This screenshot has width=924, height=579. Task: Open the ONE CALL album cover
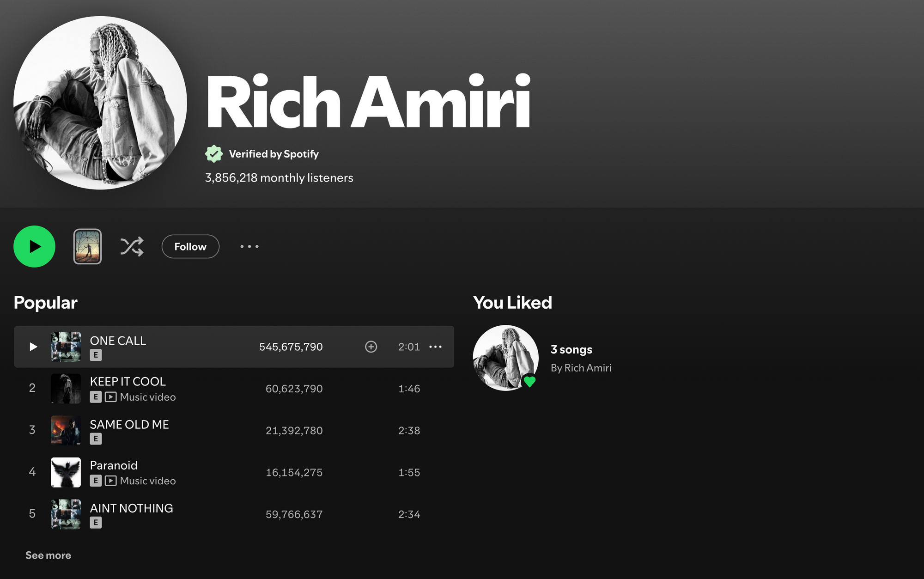[x=66, y=347]
